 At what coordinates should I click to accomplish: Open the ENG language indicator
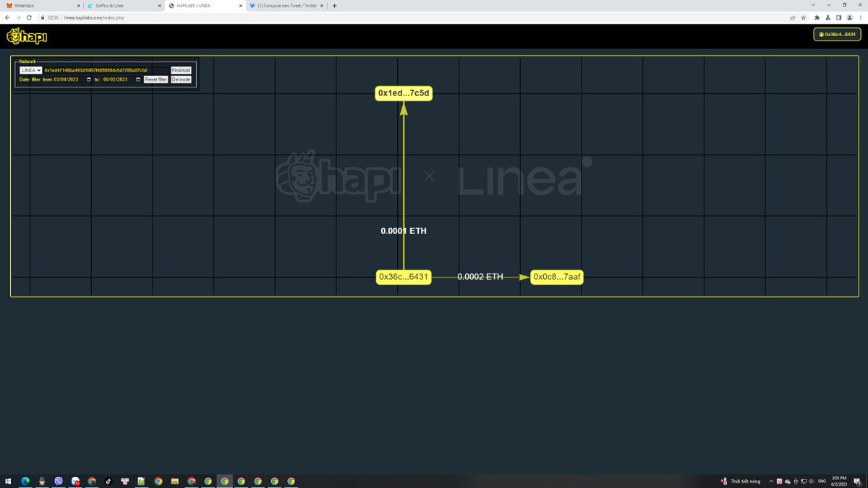pyautogui.click(x=823, y=481)
